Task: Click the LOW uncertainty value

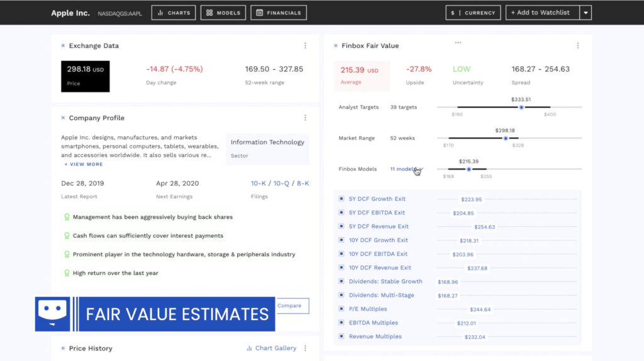Action: [461, 69]
